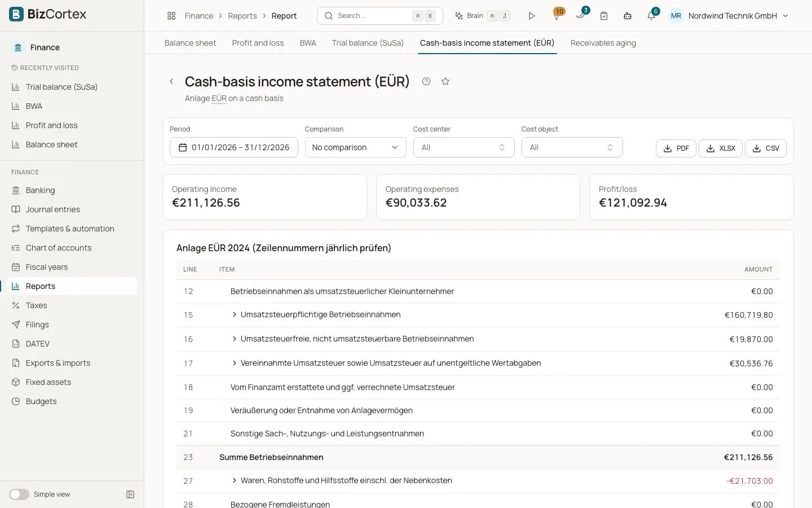Go back using the left arrow by title
Image resolution: width=812 pixels, height=508 pixels.
pos(171,81)
